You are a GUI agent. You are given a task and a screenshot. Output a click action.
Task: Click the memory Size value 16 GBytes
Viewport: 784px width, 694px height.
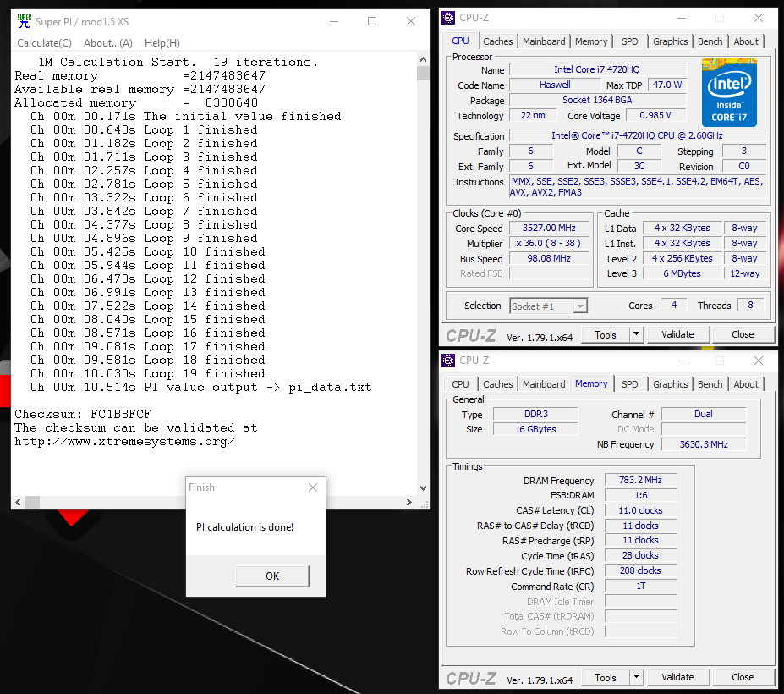[x=535, y=429]
